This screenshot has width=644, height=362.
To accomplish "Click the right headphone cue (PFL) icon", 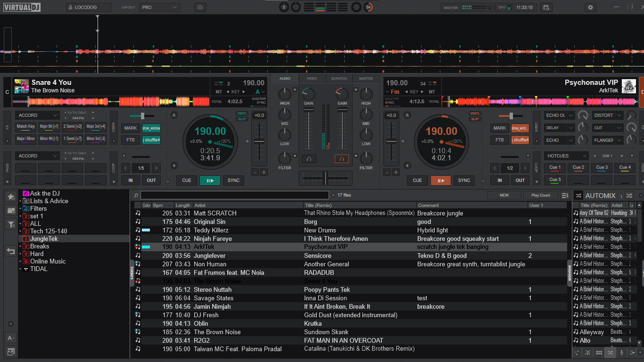I will click(x=342, y=159).
